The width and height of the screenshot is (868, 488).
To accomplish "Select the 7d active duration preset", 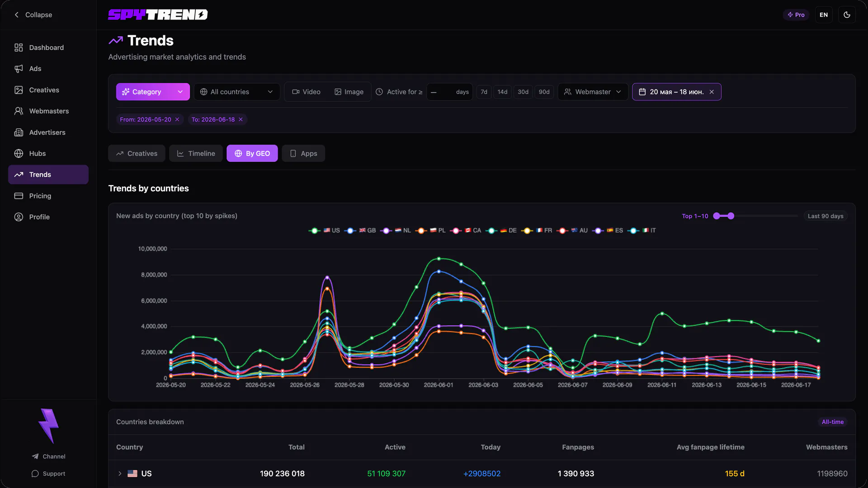I will (484, 92).
